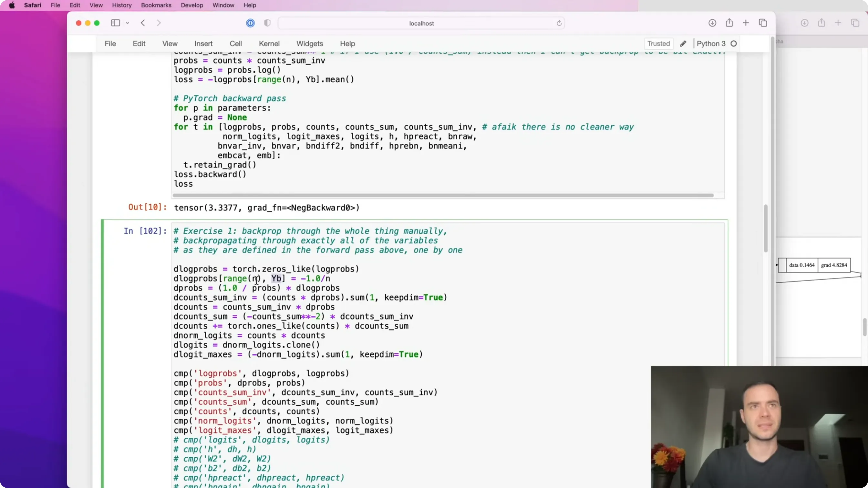The image size is (868, 488).
Task: Open a new tab with plus icon
Action: (x=746, y=23)
